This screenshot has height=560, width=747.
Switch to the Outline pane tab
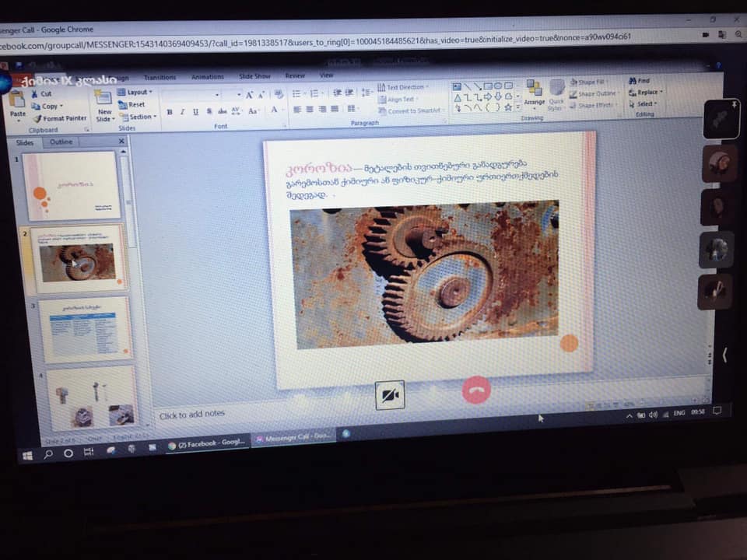(x=61, y=142)
